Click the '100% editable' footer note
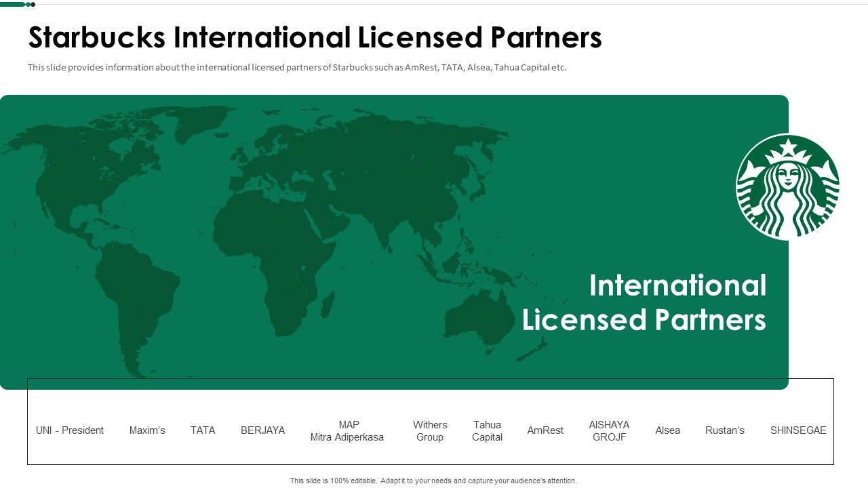Image resolution: width=868 pixels, height=488 pixels. point(433,481)
